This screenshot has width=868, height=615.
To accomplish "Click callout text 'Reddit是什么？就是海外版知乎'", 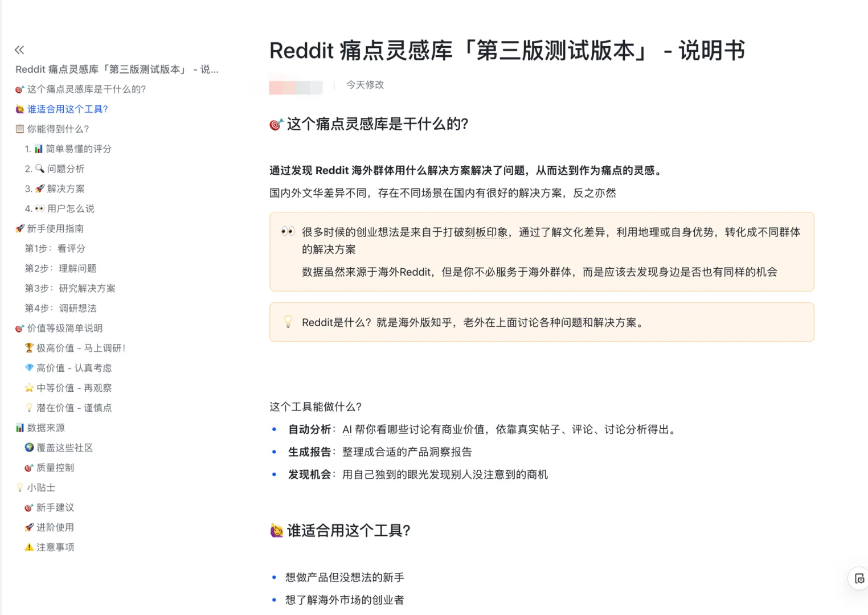I will 474,323.
